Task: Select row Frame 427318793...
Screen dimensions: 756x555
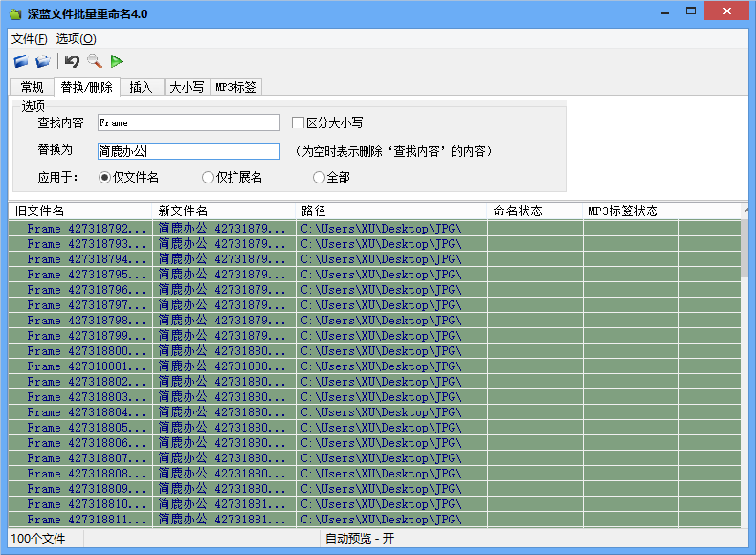Action: tap(374, 244)
